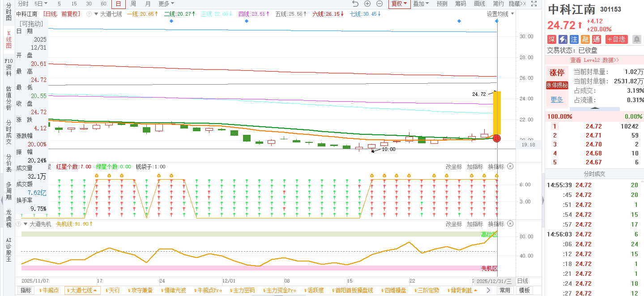Screen dimensions: 644x296
Task: Click the red marker circle on latest candle
Action: (x=497, y=138)
